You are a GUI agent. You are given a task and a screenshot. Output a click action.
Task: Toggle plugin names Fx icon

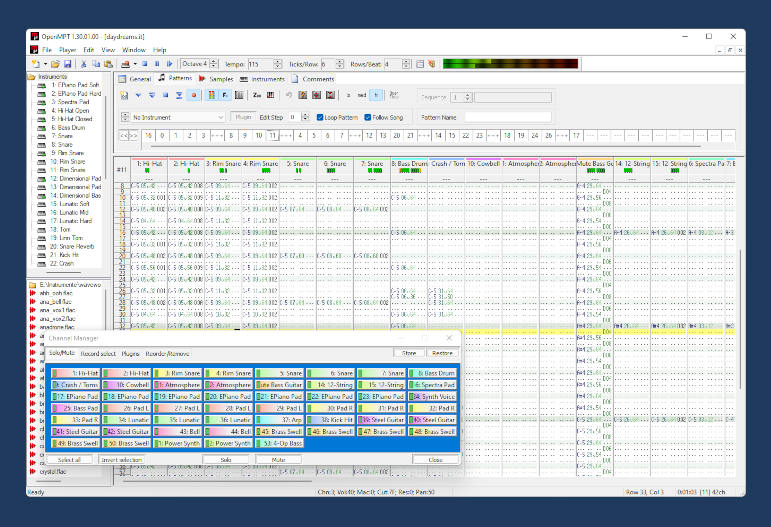pos(225,95)
